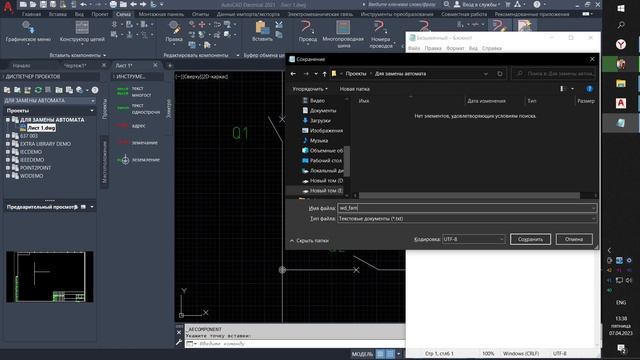The image size is (640, 360).
Task: Click the undo arrow in quick access toolbar
Action: 83,4
